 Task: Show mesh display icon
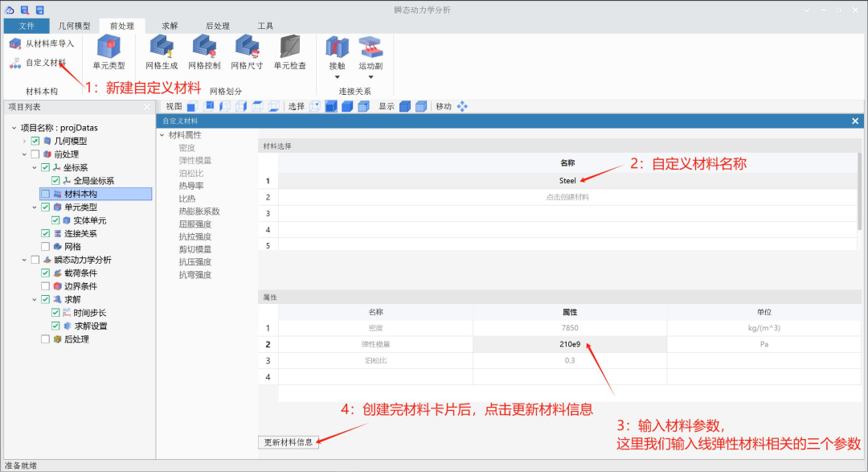[420, 106]
